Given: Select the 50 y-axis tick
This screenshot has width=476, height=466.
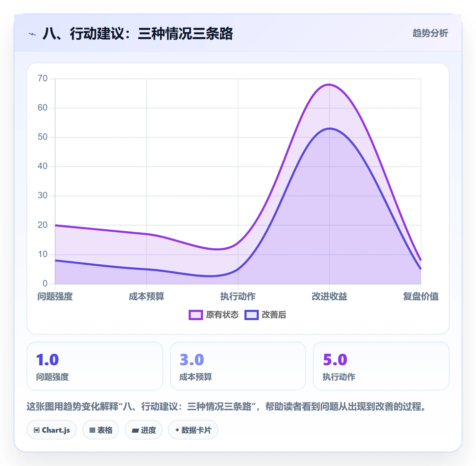Looking at the screenshot, I should pos(42,137).
